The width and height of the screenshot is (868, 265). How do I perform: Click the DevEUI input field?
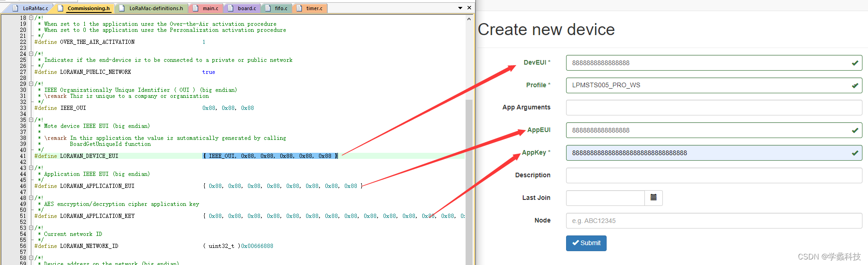(714, 63)
